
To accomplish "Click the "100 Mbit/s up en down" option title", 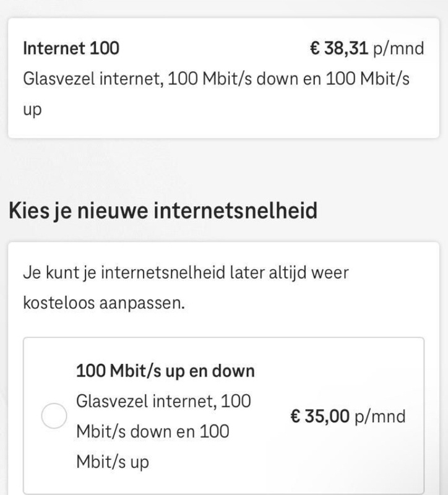I will (165, 371).
